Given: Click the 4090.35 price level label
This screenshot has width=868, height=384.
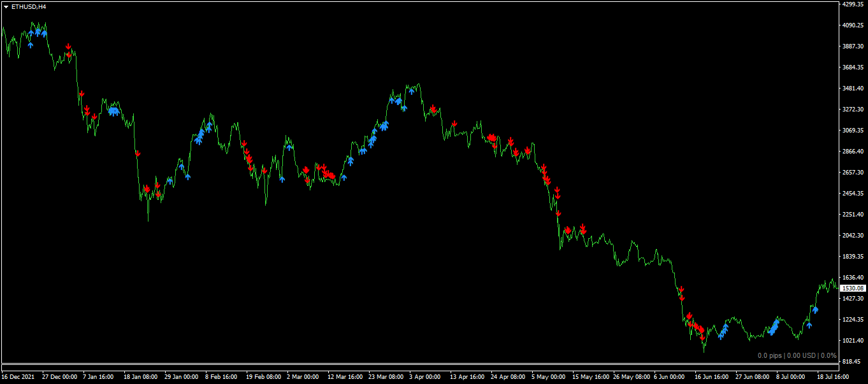Looking at the screenshot, I should (853, 25).
